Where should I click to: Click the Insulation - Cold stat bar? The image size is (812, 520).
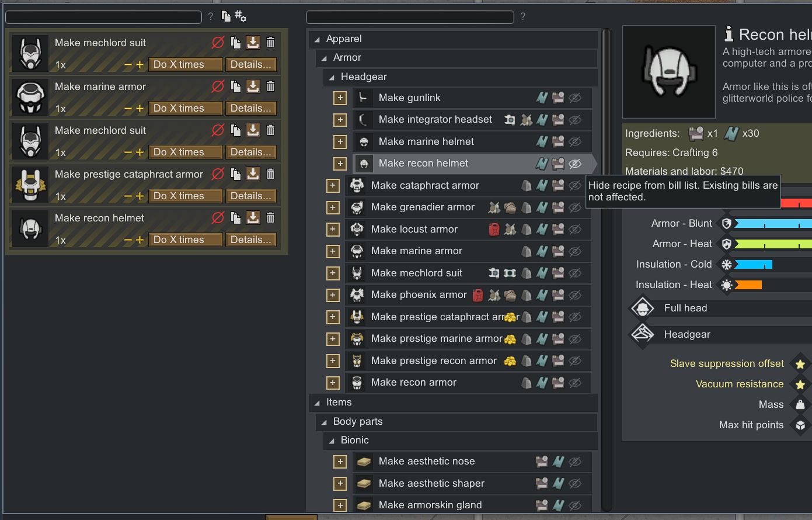tap(753, 265)
